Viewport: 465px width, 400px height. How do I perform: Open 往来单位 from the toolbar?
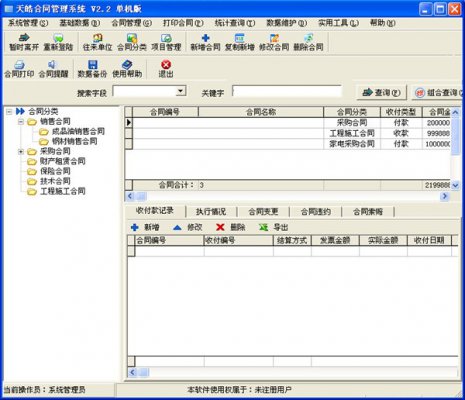coord(97,42)
